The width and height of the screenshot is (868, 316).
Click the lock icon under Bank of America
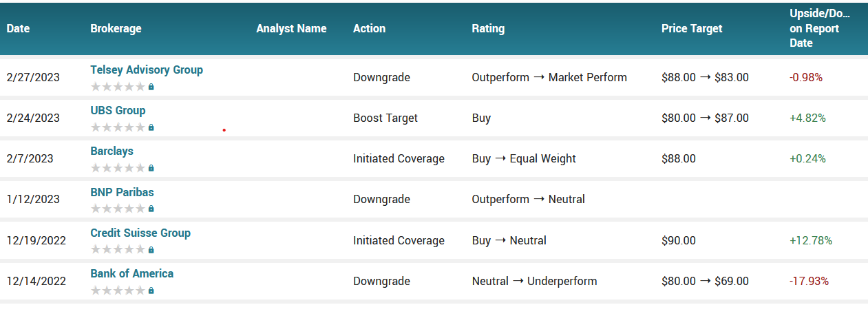[151, 291]
